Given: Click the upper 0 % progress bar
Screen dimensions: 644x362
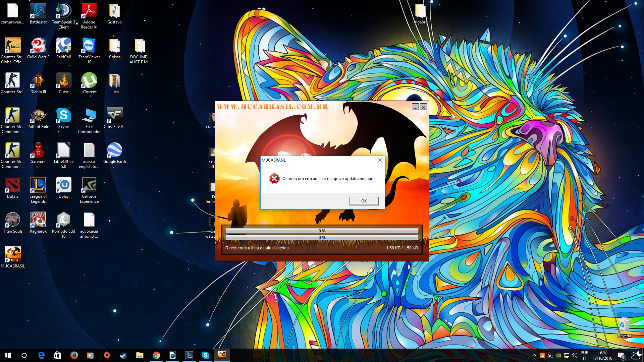Looking at the screenshot, I should click(x=322, y=231).
